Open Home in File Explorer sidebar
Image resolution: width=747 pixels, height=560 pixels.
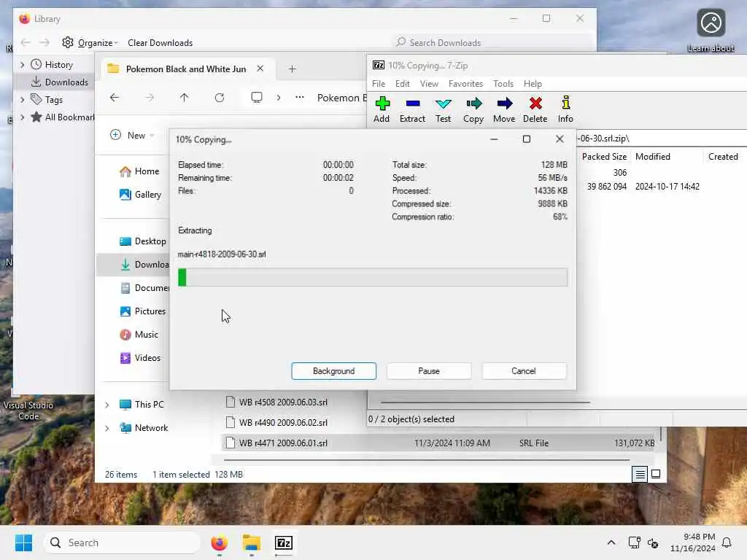pos(139,171)
